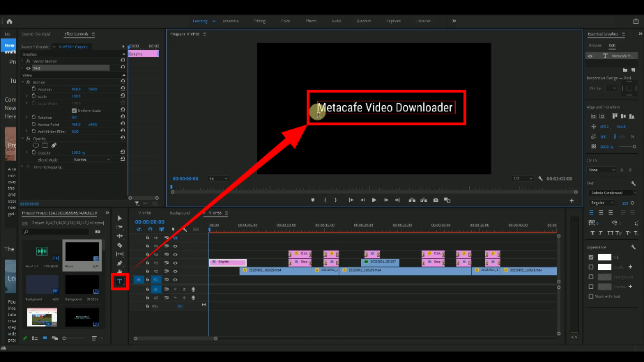Open the Blend Mode dropdown
The image size is (644, 362).
pos(91,159)
